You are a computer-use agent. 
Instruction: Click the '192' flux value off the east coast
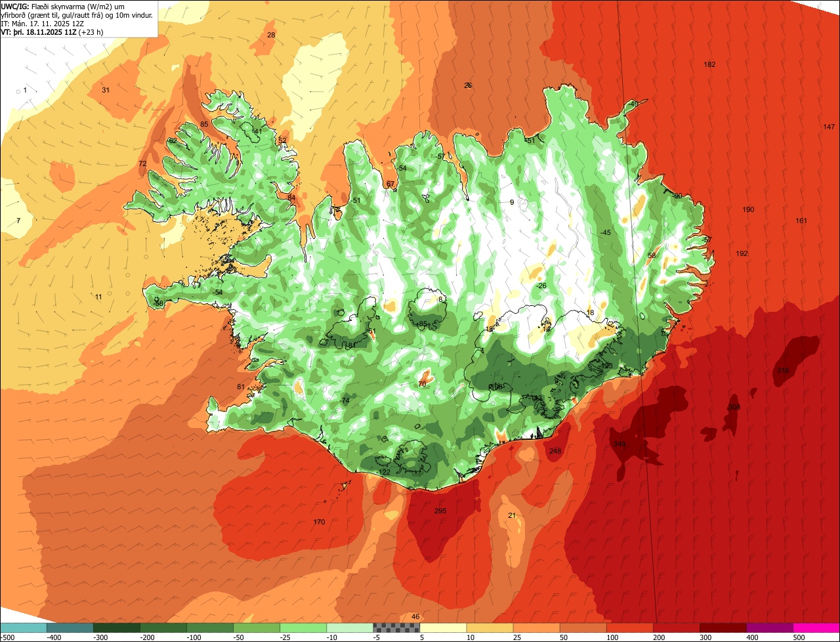742,253
